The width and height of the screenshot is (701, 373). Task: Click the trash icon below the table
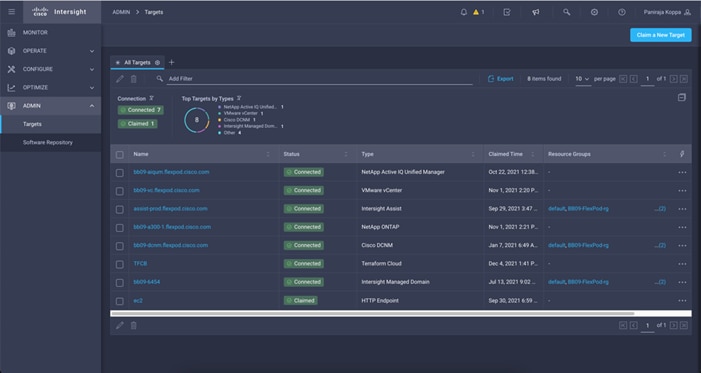(x=134, y=326)
